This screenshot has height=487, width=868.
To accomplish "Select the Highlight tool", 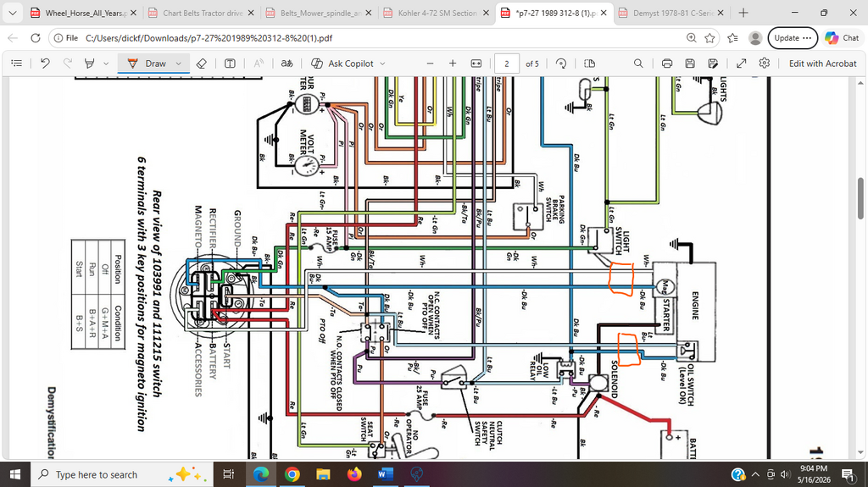I will [x=89, y=64].
